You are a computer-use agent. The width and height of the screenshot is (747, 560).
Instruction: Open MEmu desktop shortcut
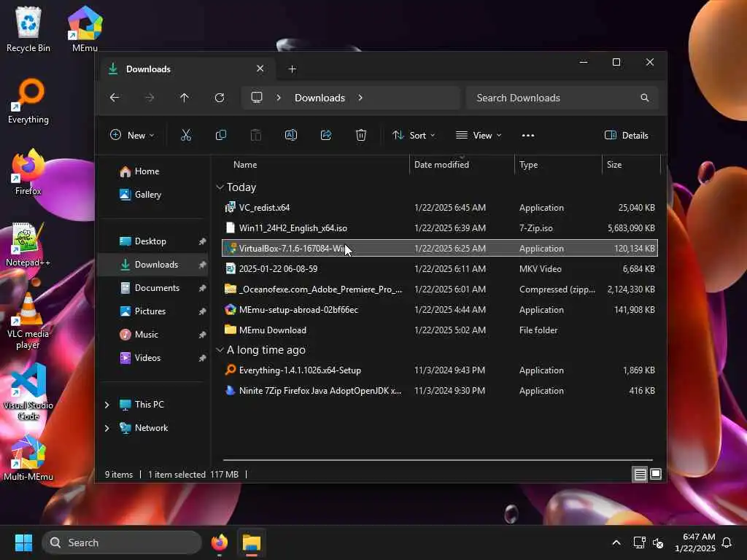tap(85, 29)
